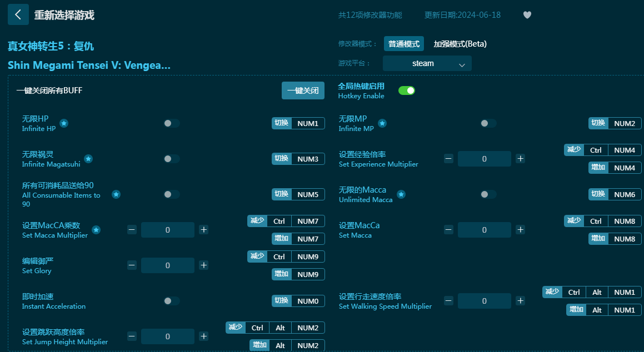Click Walking Speed 减少 Ctrl Alt NUM1 hotkey

[592, 292]
